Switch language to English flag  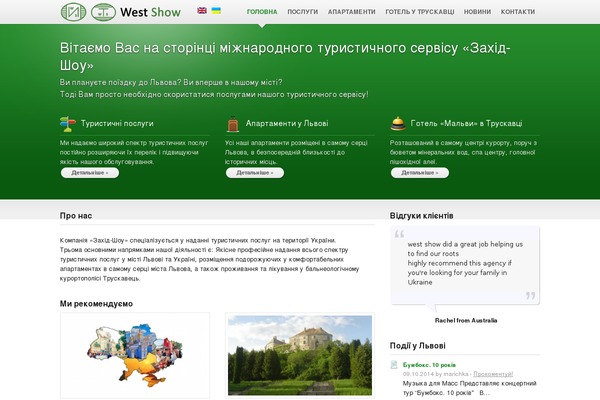click(x=202, y=11)
